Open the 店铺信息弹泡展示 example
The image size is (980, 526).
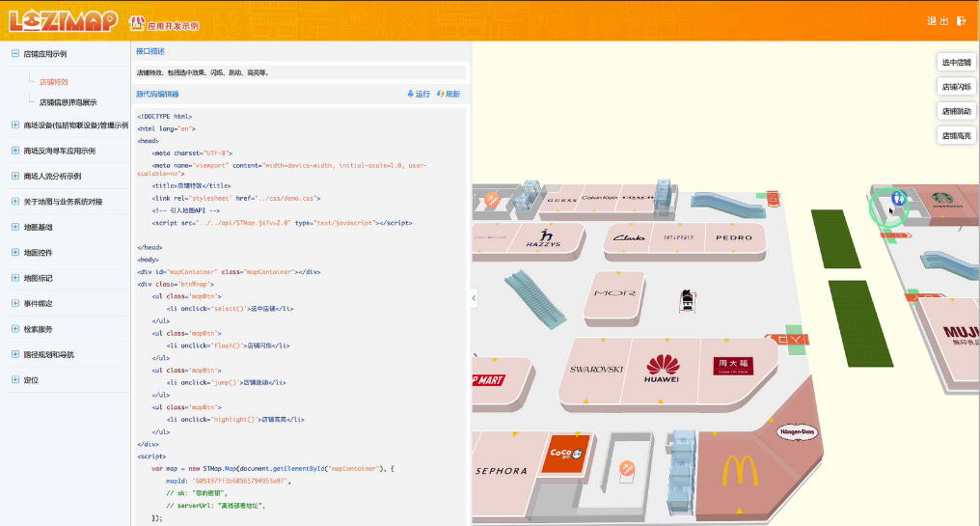click(68, 102)
